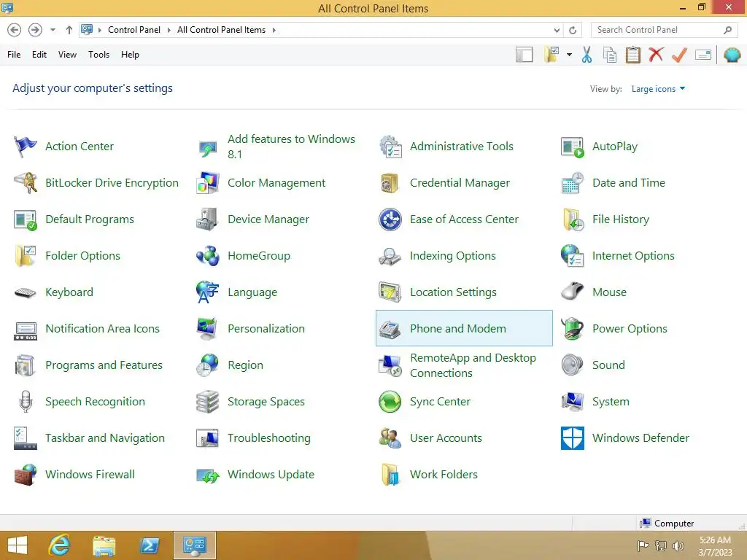This screenshot has width=747, height=560.
Task: Open the Power Options battery icon
Action: pos(573,329)
